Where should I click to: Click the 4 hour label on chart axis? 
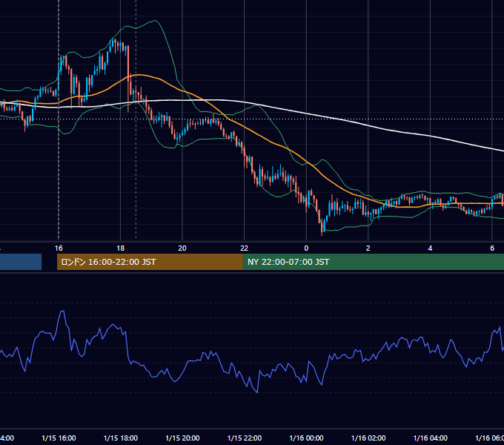430,248
